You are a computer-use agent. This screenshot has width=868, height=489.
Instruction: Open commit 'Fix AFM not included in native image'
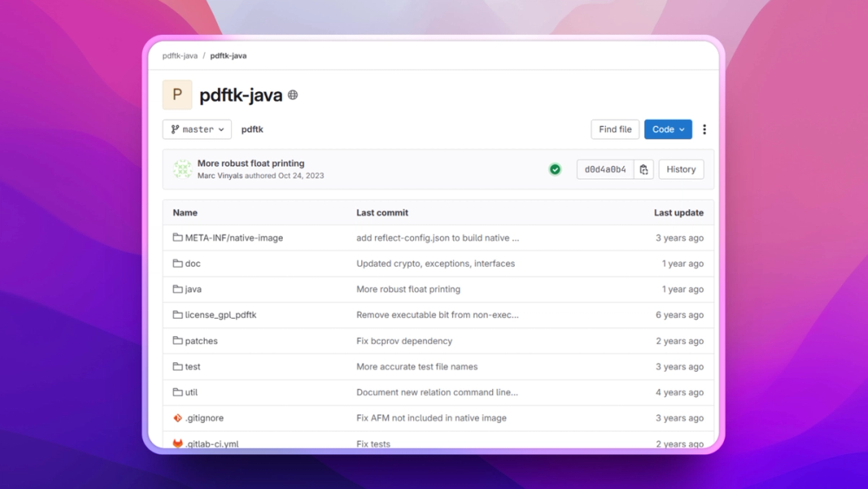pyautogui.click(x=431, y=418)
